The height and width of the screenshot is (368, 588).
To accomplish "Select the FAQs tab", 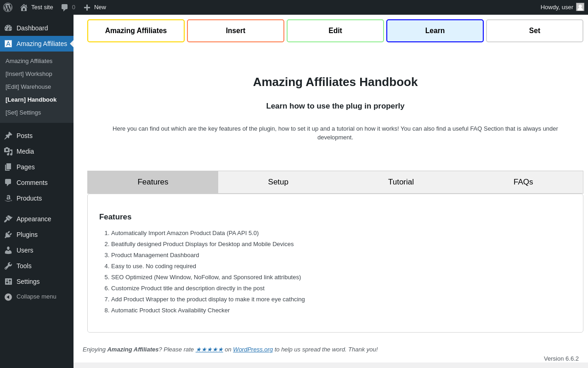I will coord(523,182).
